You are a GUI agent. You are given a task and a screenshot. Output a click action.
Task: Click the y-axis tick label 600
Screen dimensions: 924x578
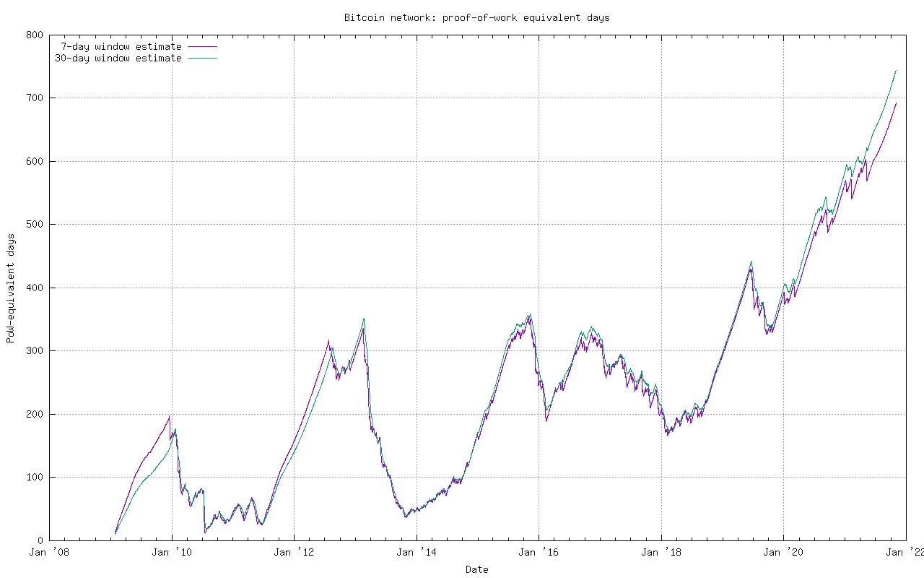coord(35,161)
